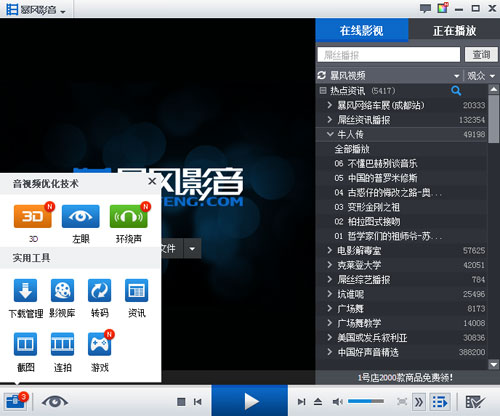Open the 游戏 games icon

coord(99,344)
